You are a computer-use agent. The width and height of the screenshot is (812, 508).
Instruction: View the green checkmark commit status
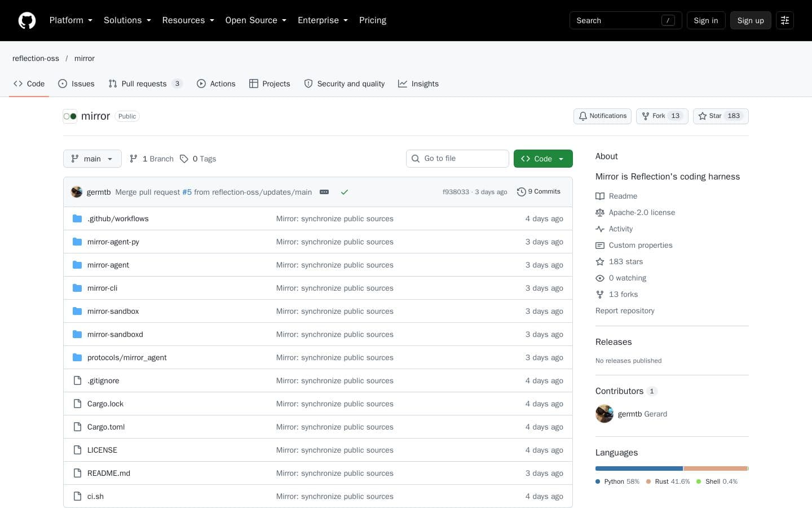coord(345,192)
